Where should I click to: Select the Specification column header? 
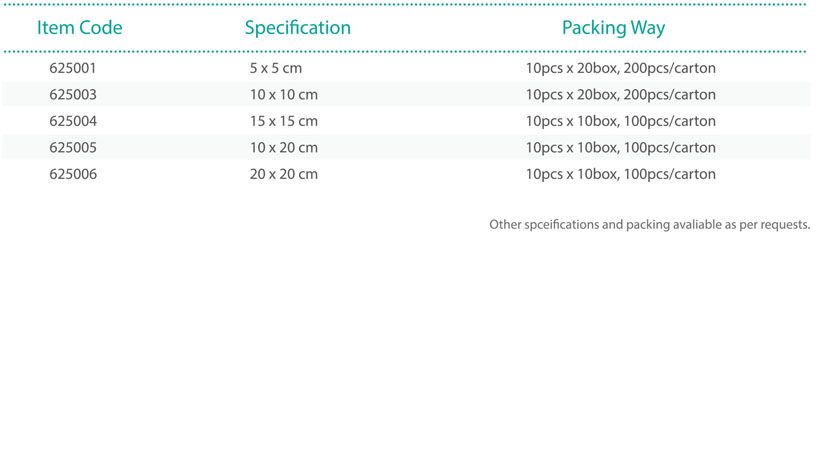pos(298,28)
